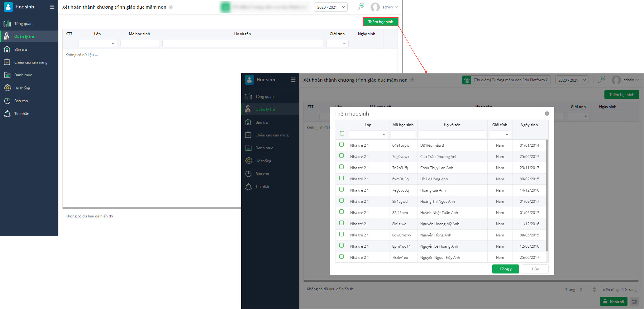
Task: Click Bán trú house icon in back window
Action: [7, 49]
